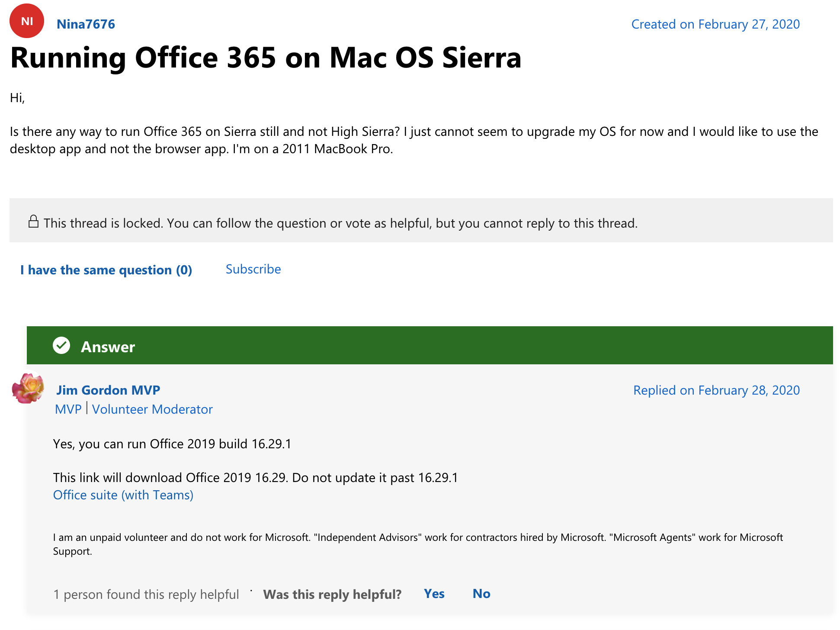Open Jim Gordon MVP's profile
Screen dimensions: 840x630
click(108, 390)
